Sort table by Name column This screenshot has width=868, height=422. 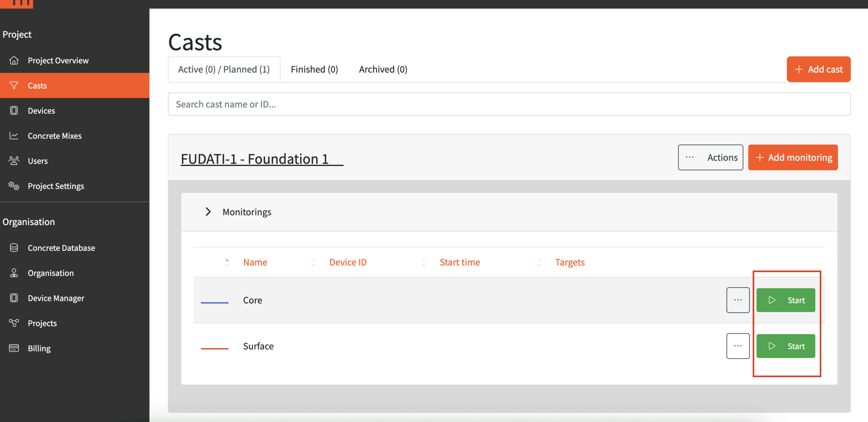(x=255, y=262)
